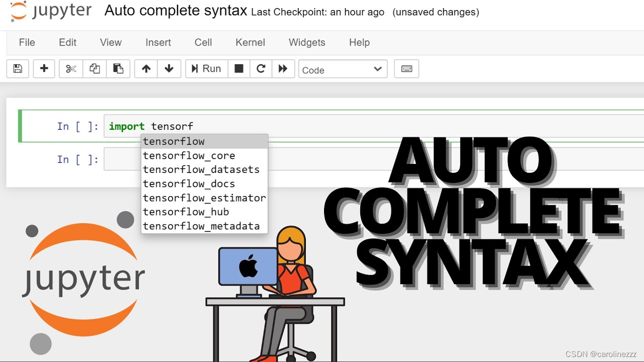Click the Run button

[x=206, y=69]
